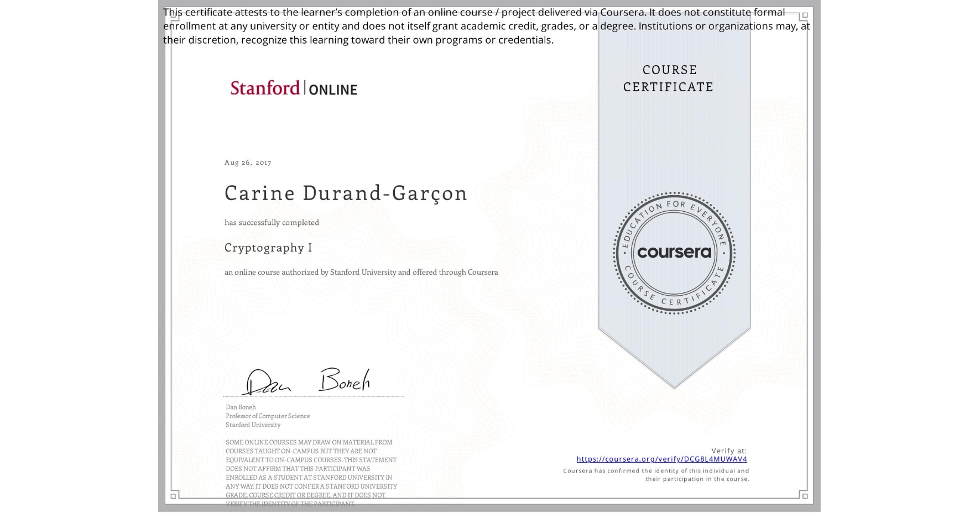Click the printed name Dan Boneh
The height and width of the screenshot is (513, 980).
(241, 407)
